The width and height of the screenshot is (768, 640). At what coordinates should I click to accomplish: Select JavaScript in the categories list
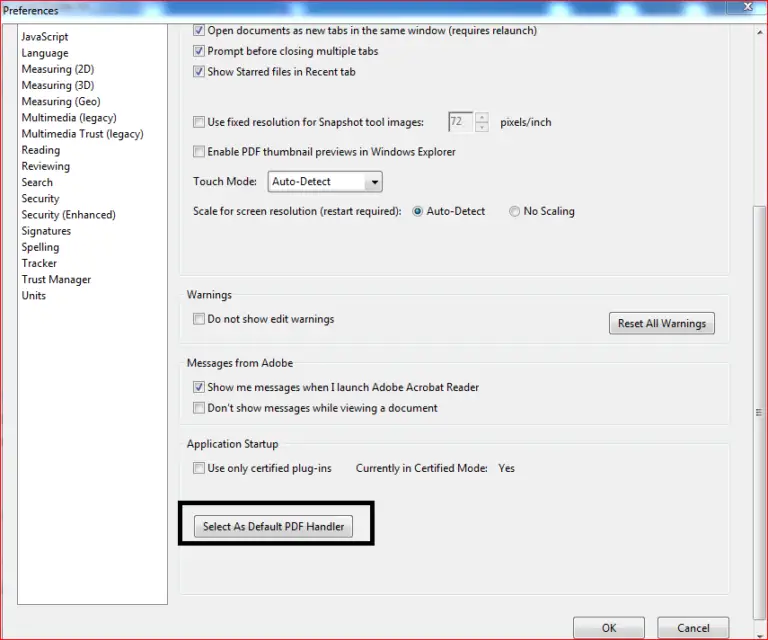[45, 37]
